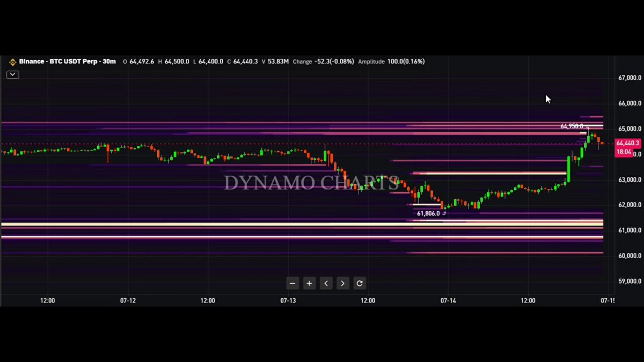Screen dimensions: 644x362
Task: Select the volume value 53.83M
Action: [x=278, y=62]
